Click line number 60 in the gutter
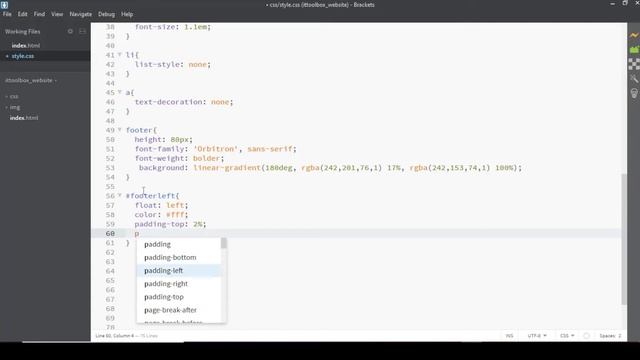This screenshot has width=640, height=360. tap(110, 233)
